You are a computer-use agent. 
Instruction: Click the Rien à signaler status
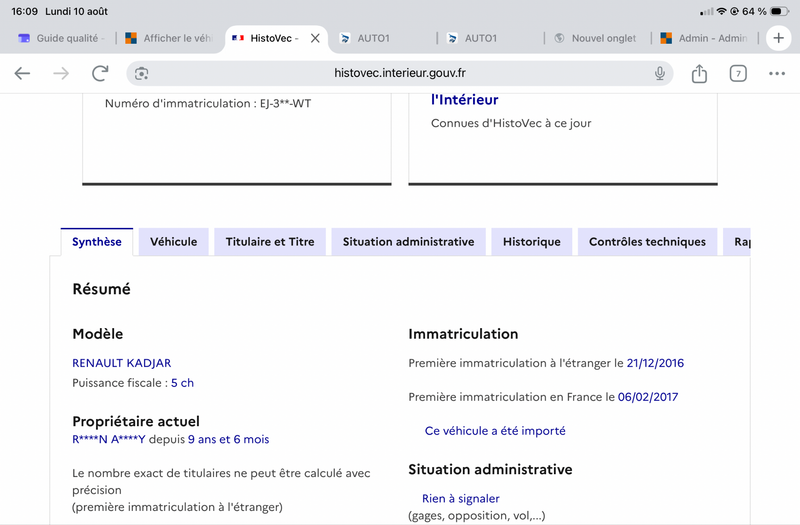(461, 498)
